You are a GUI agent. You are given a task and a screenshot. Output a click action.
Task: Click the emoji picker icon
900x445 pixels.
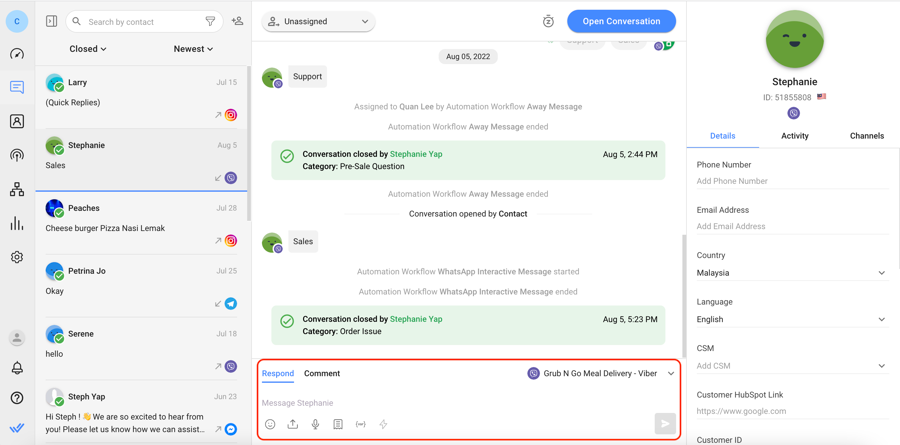[x=270, y=424]
